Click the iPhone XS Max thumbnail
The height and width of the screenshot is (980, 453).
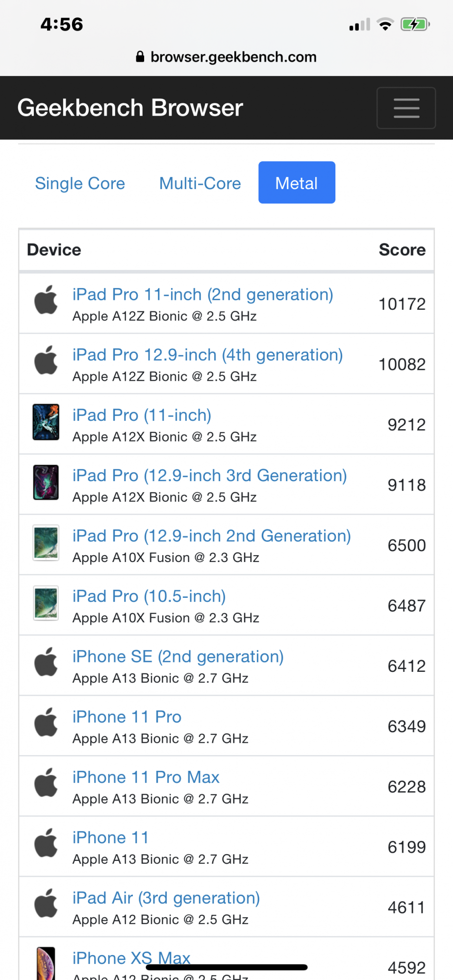point(46,963)
